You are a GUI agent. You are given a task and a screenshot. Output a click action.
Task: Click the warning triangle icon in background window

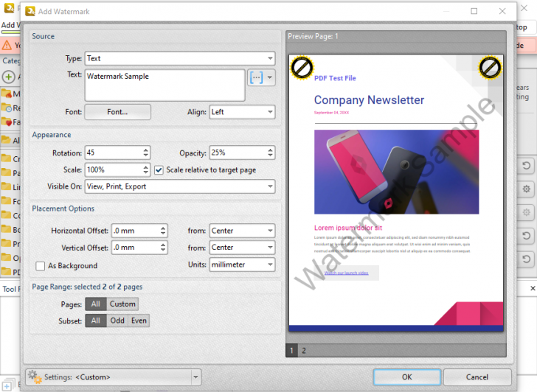(x=7, y=45)
